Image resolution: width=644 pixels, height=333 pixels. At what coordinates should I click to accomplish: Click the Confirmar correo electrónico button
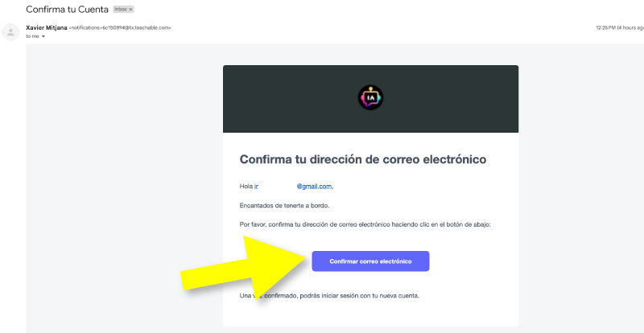(370, 261)
